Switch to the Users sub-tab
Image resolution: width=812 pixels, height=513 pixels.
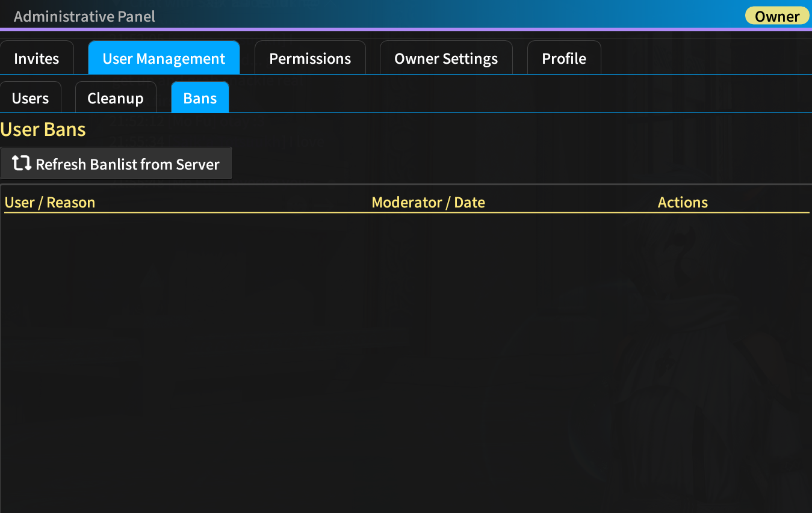click(x=31, y=97)
